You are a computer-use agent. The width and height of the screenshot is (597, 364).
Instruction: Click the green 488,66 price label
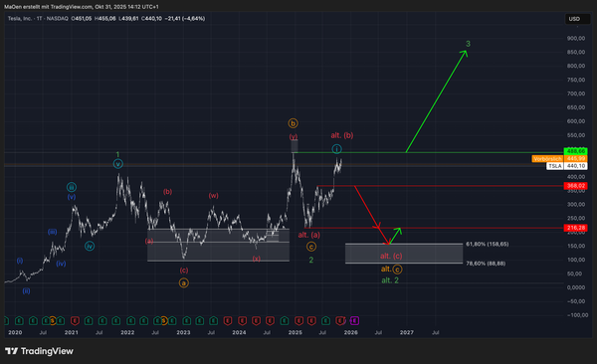(576, 151)
